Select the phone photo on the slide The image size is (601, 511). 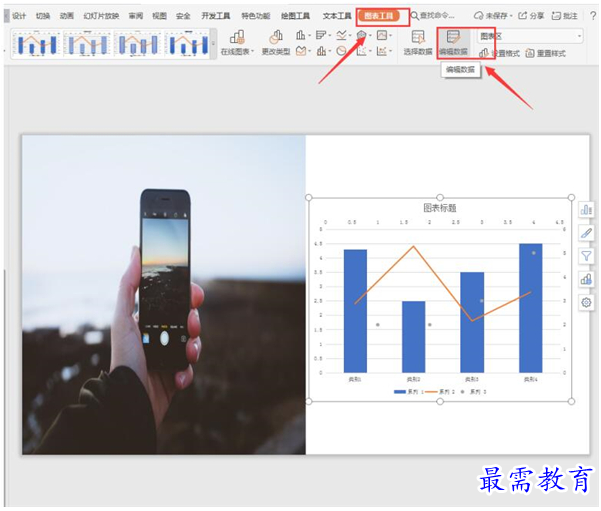(x=164, y=294)
